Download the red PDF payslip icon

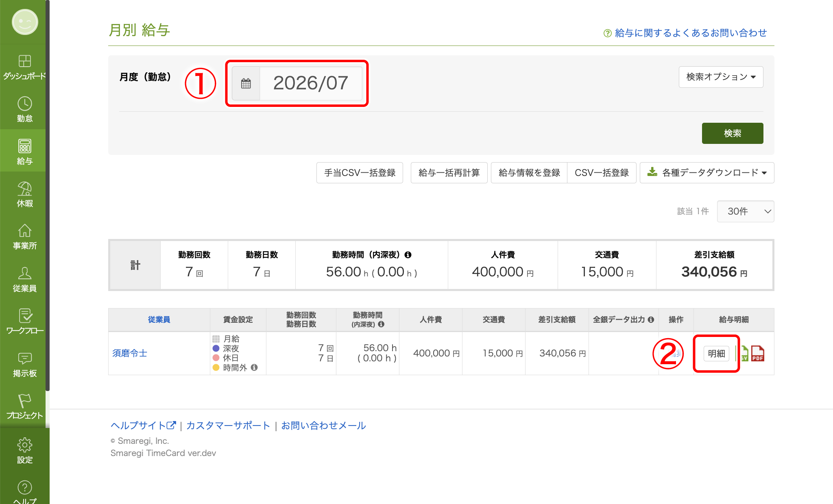pyautogui.click(x=758, y=353)
